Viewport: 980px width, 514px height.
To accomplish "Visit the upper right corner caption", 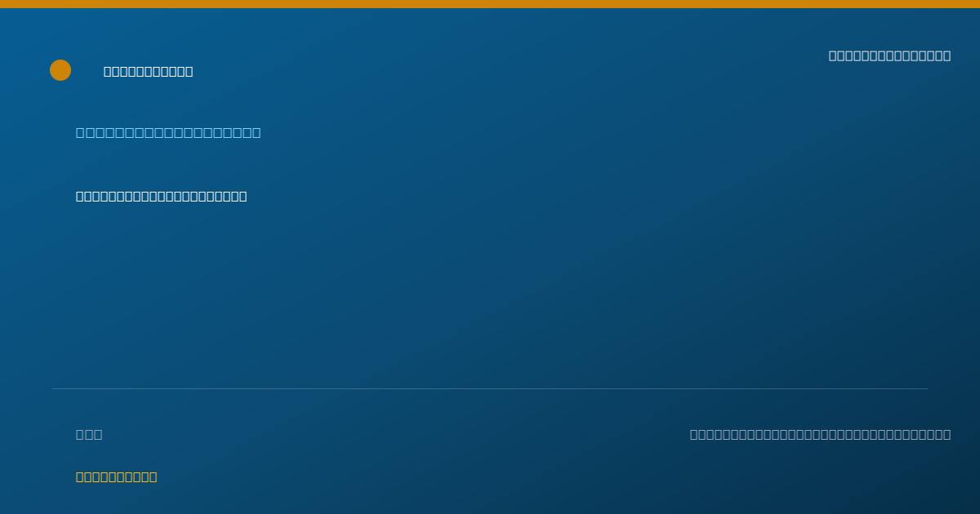I will [x=889, y=55].
